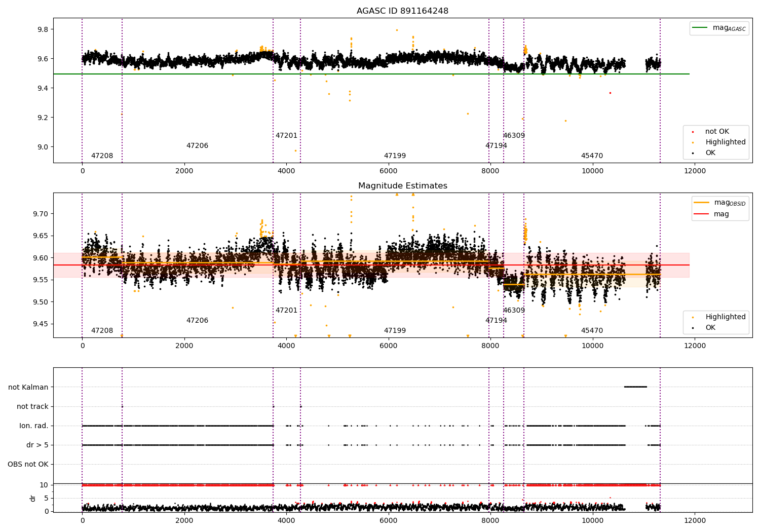
Task: Click the 9.45 y-axis tick in Magnitude Estimates
Action: [41, 324]
